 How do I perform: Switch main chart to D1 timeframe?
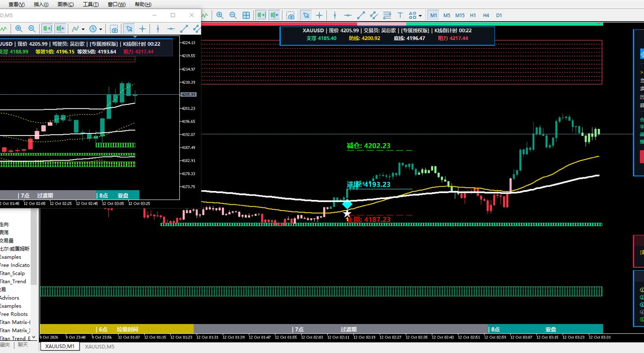coord(499,15)
